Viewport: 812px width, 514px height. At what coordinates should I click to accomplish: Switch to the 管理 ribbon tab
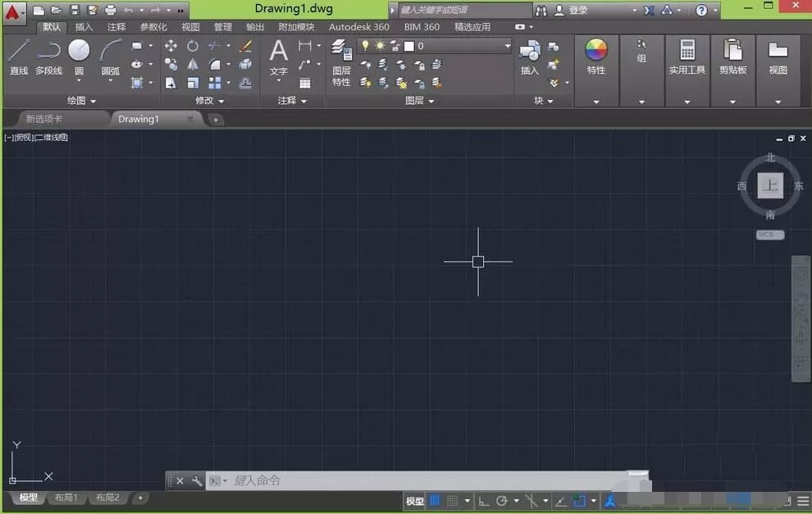[x=222, y=27]
